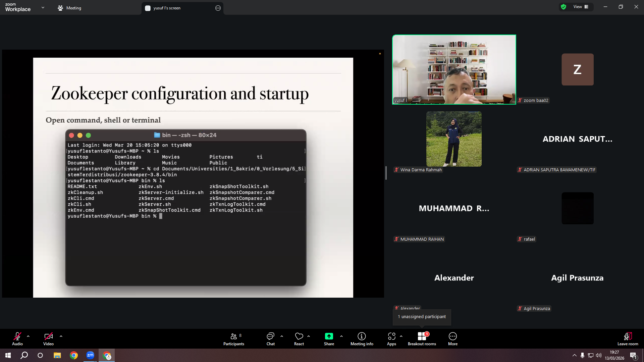Click the slide text Open command, shell or terminal

pyautogui.click(x=103, y=120)
